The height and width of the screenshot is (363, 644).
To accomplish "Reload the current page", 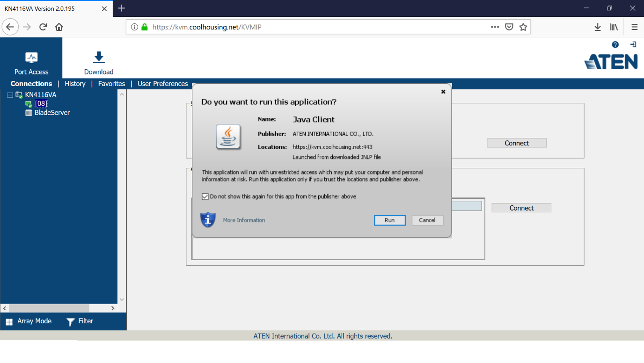I will [x=43, y=27].
